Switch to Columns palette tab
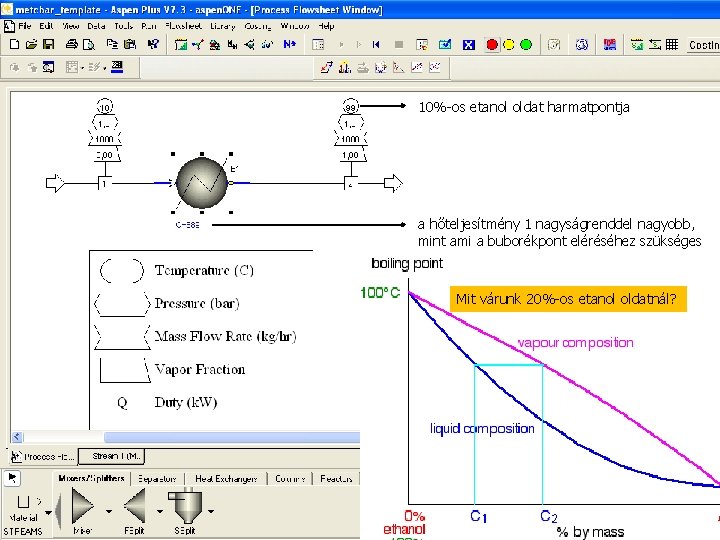720x540 pixels. [290, 479]
